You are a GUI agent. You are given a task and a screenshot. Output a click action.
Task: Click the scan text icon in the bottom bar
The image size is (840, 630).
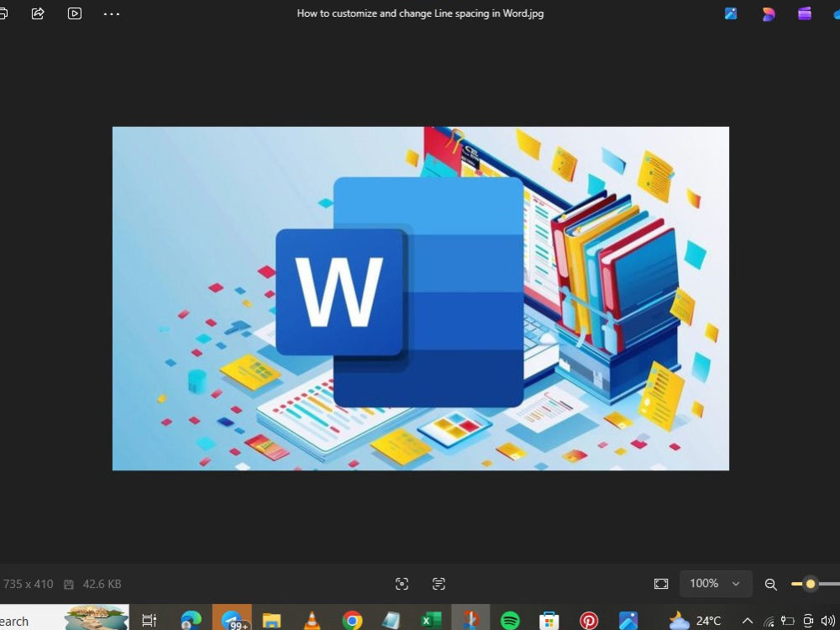(438, 584)
